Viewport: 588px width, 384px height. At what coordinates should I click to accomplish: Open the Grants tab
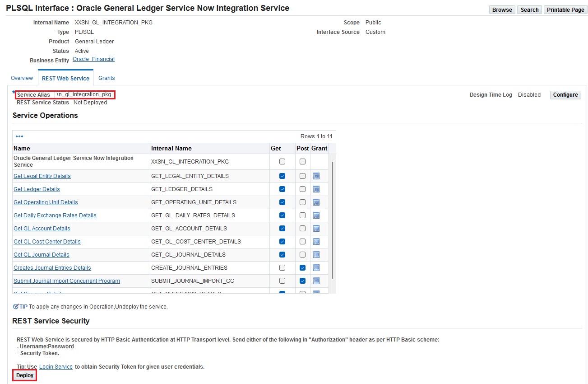point(106,78)
